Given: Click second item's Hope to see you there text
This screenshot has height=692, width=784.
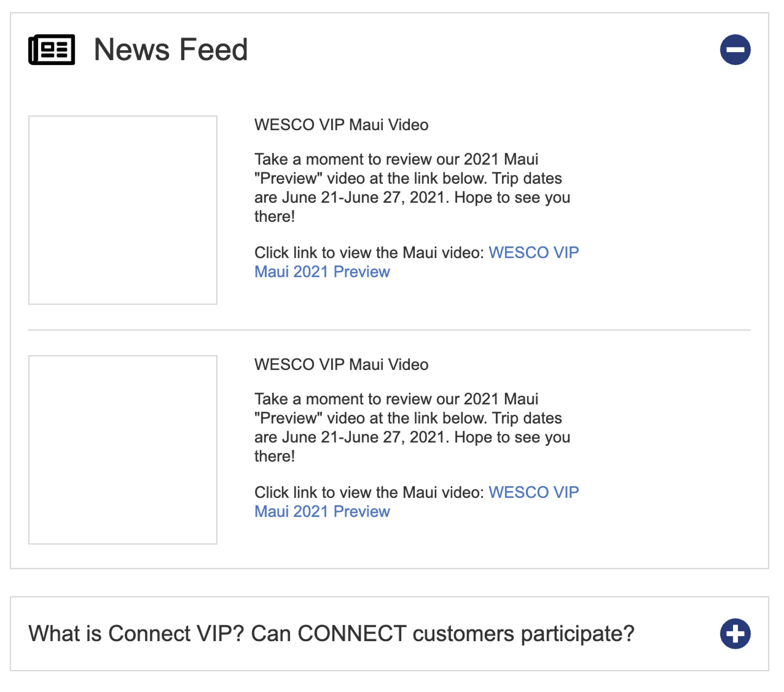Looking at the screenshot, I should [412, 446].
